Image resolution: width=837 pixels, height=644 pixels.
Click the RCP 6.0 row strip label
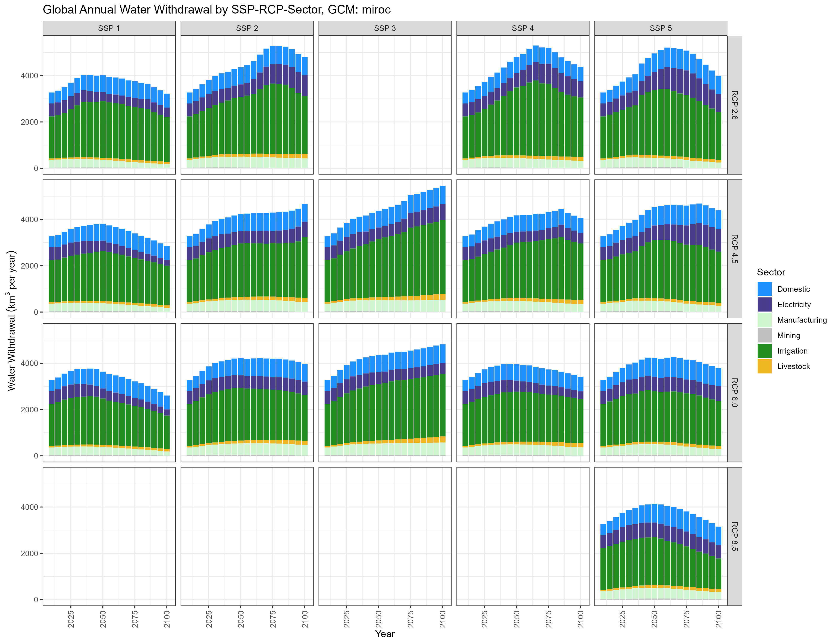[x=735, y=393]
